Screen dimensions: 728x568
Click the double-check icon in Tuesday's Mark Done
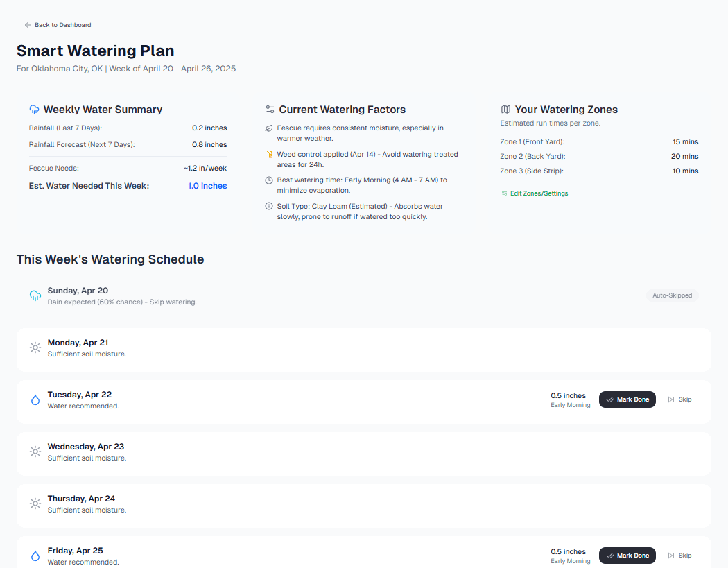(x=610, y=399)
